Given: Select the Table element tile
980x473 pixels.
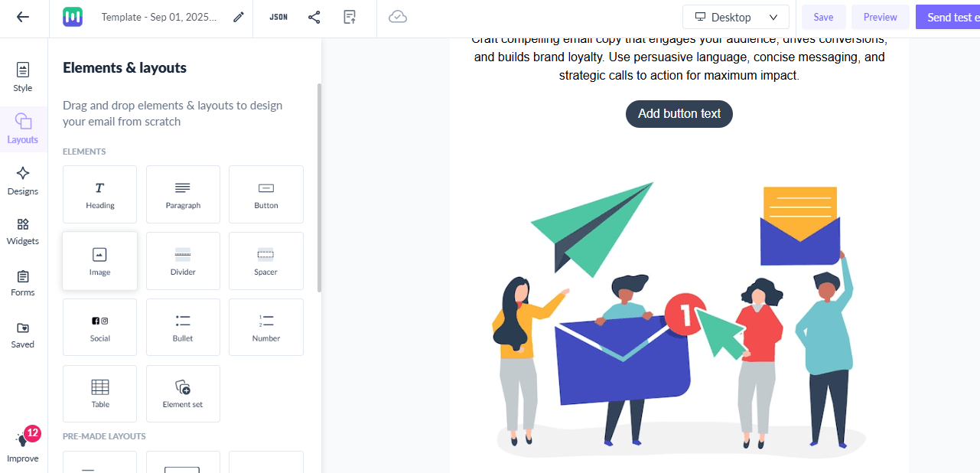Looking at the screenshot, I should pyautogui.click(x=100, y=393).
